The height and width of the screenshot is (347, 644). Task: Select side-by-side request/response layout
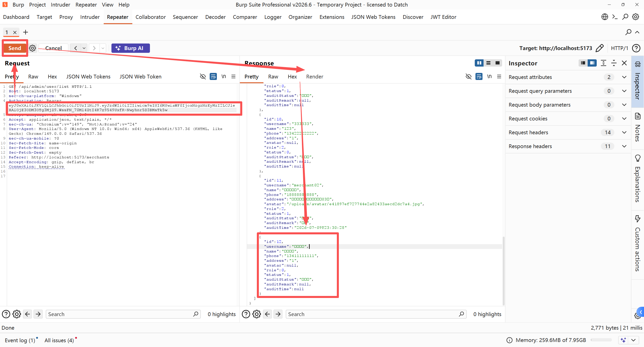[479, 63]
